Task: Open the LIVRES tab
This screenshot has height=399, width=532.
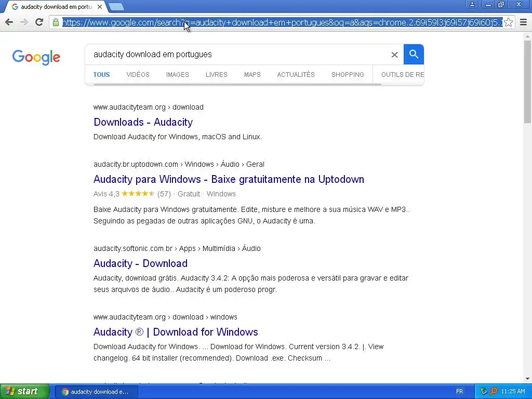Action: [217, 75]
